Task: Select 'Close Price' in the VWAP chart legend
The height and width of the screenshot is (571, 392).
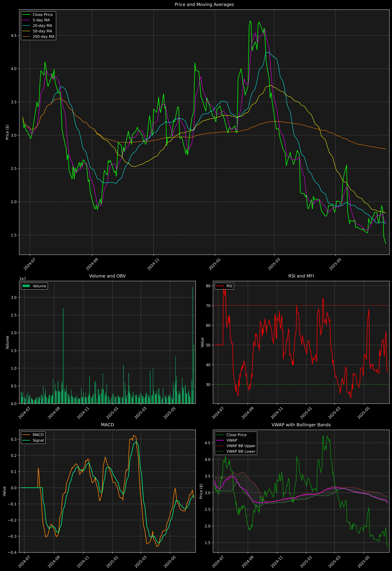Action: 236,435
